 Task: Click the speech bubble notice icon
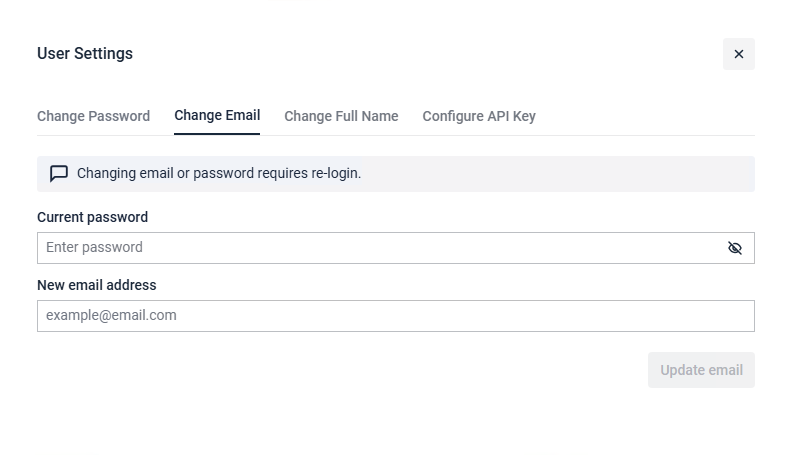click(x=59, y=173)
